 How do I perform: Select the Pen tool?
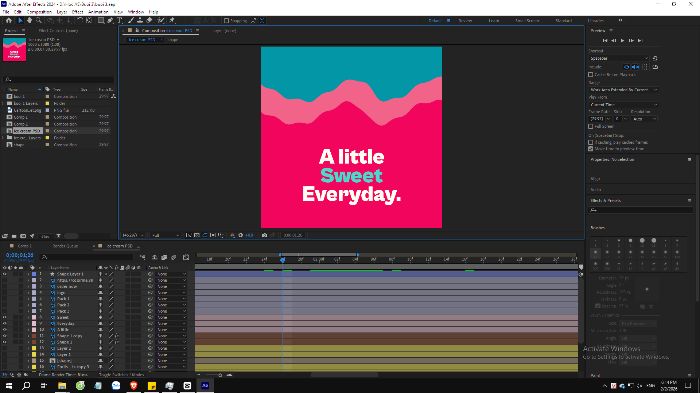110,21
